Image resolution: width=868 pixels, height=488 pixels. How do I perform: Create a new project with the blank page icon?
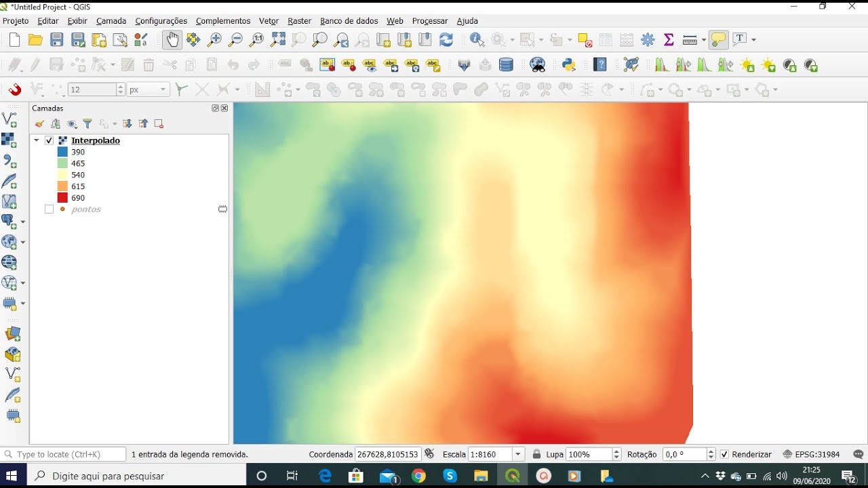(x=14, y=40)
